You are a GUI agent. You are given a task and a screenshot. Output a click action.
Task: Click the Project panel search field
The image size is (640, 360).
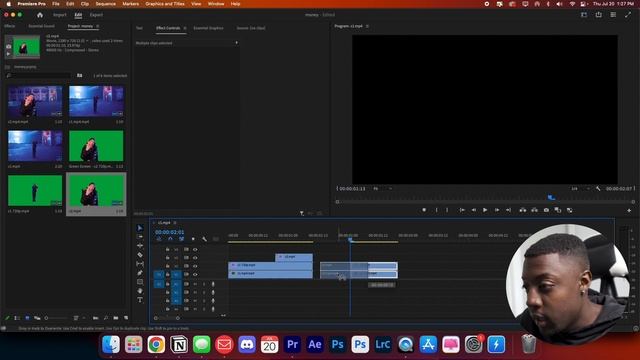pyautogui.click(x=39, y=76)
